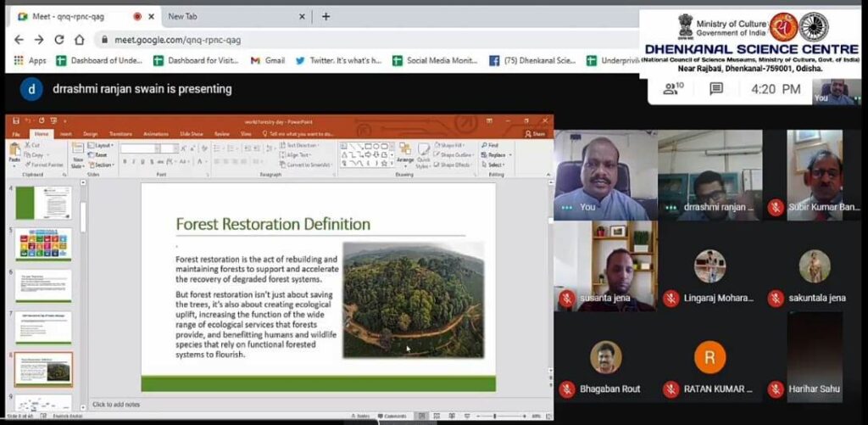
Task: Open the Text Direction dropdown
Action: tap(298, 145)
